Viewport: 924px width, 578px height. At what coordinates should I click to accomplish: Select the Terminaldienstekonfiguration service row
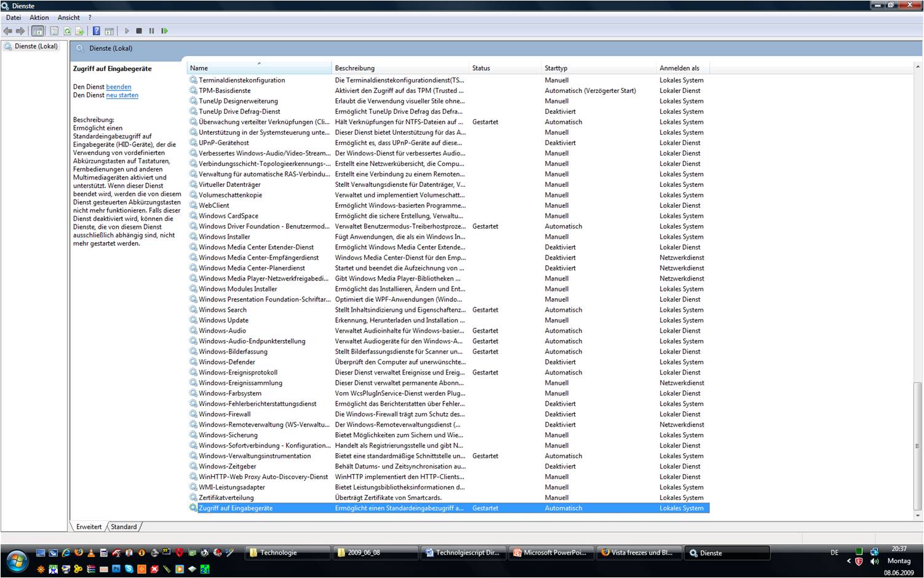(x=448, y=80)
